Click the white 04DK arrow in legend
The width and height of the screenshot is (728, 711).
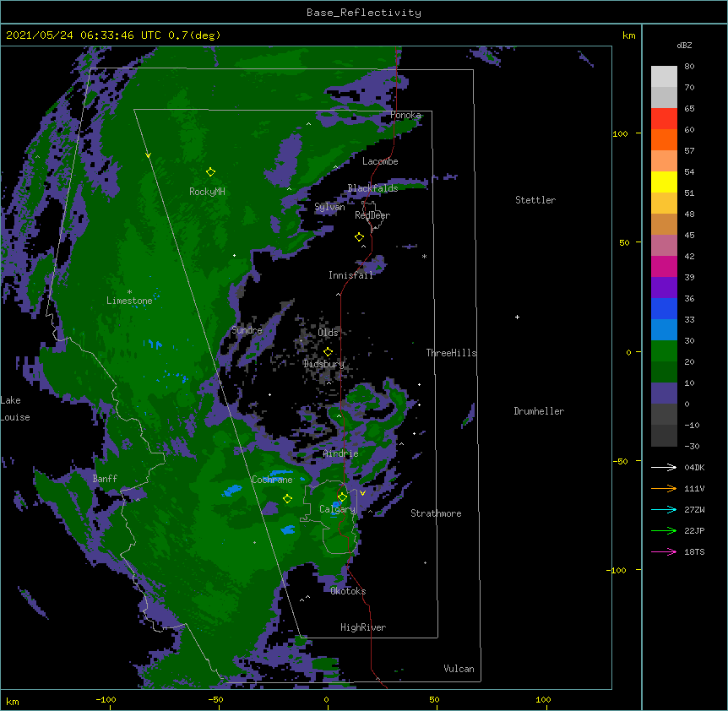[664, 467]
